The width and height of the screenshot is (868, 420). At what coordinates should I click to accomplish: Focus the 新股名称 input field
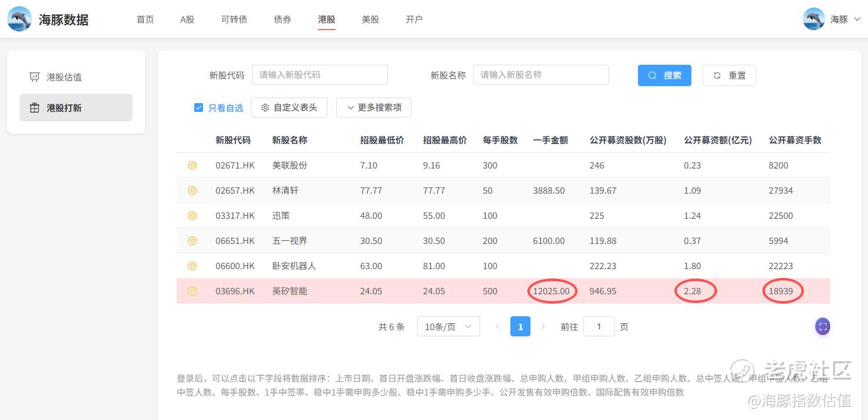click(x=541, y=75)
